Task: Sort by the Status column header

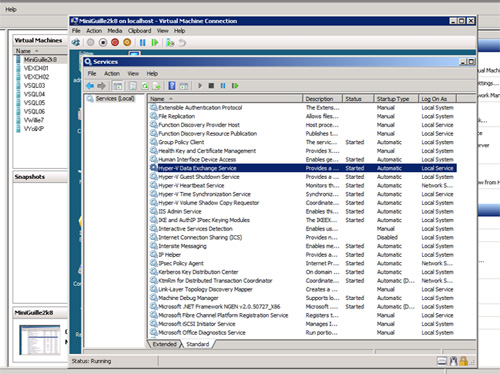Action: [x=358, y=99]
